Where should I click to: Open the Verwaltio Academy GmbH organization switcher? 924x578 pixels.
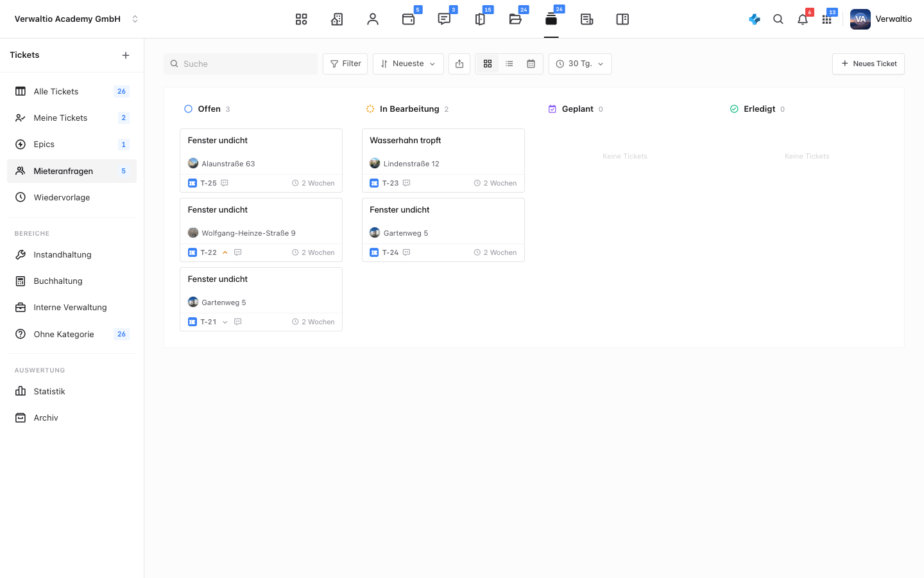tap(76, 19)
